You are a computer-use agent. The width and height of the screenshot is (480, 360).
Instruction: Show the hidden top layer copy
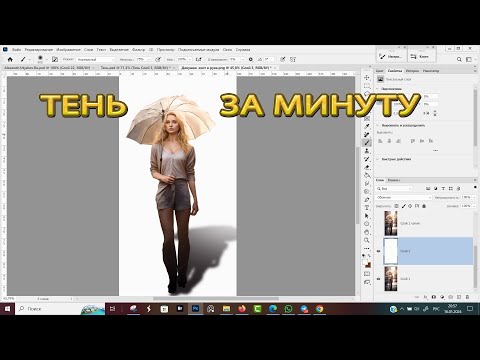click(378, 223)
